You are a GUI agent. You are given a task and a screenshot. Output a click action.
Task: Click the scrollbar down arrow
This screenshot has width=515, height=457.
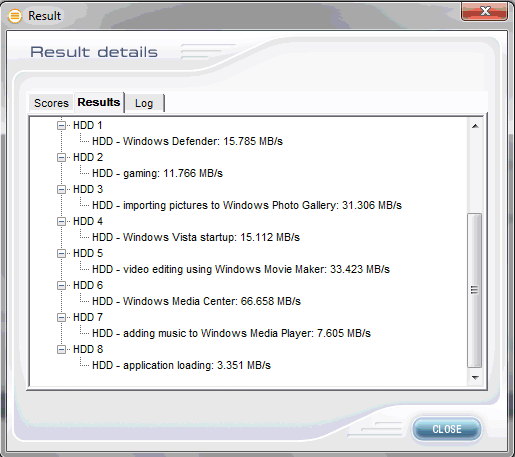[475, 378]
